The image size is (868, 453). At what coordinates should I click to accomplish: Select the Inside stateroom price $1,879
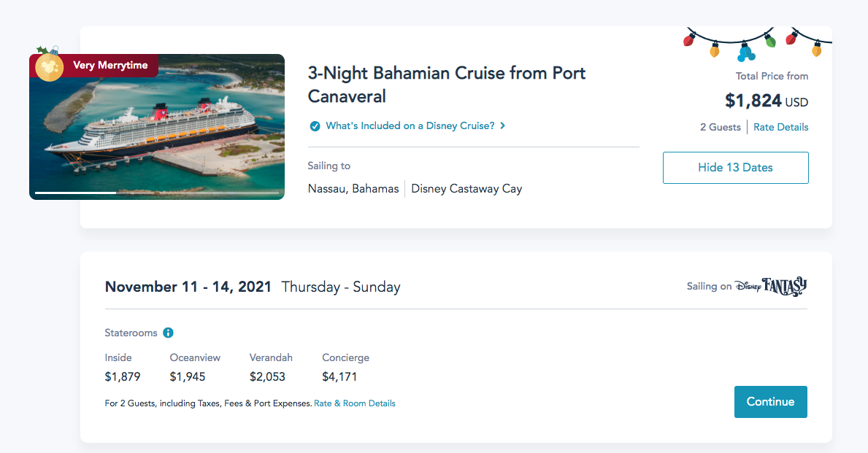click(x=123, y=376)
